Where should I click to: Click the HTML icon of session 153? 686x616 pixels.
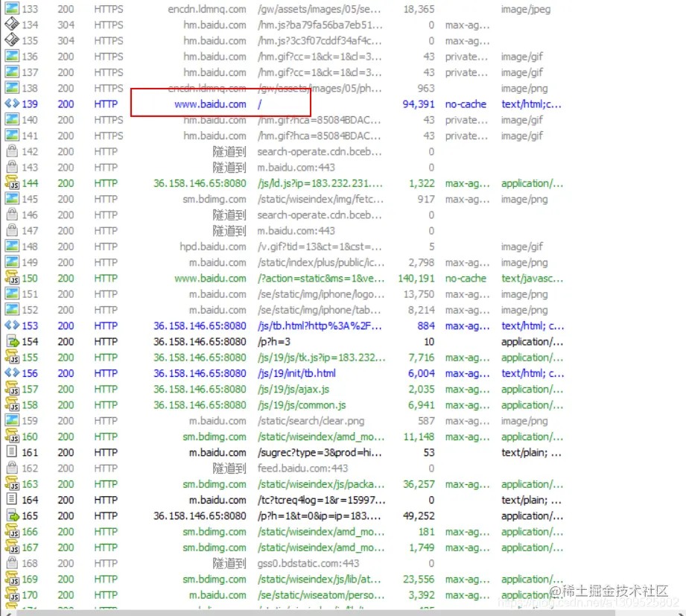coord(12,326)
